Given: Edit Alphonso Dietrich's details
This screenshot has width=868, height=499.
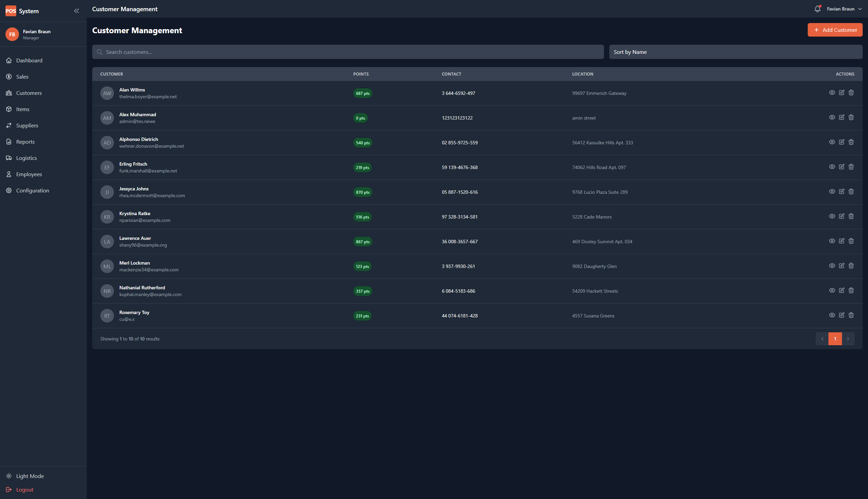Looking at the screenshot, I should 842,142.
